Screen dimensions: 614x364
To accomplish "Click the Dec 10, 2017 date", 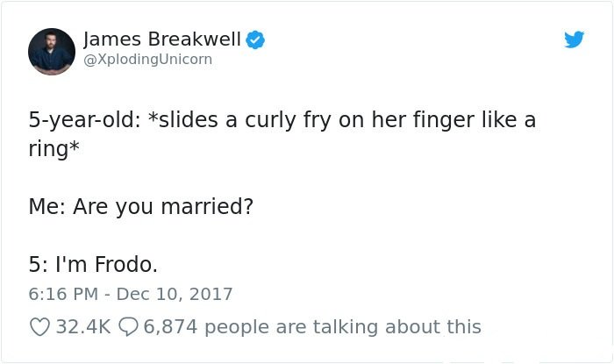I will tap(175, 294).
